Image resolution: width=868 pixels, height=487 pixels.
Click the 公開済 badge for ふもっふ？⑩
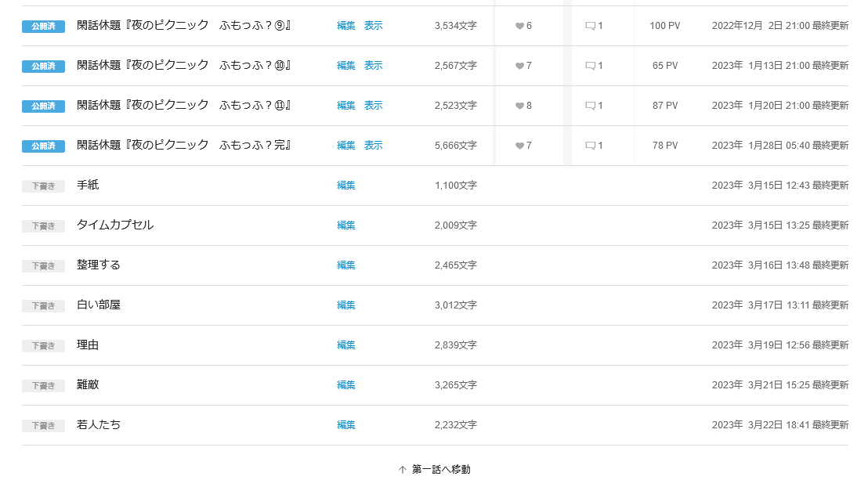coord(43,66)
